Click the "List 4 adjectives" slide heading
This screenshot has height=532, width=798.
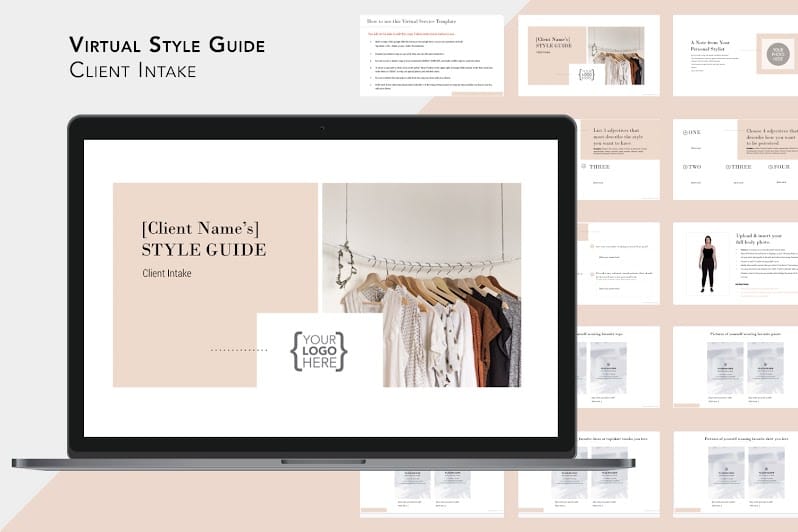[x=618, y=136]
